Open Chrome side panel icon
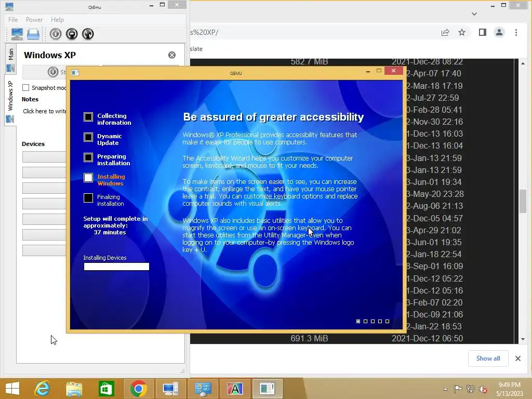Image resolution: width=532 pixels, height=399 pixels. (x=483, y=33)
